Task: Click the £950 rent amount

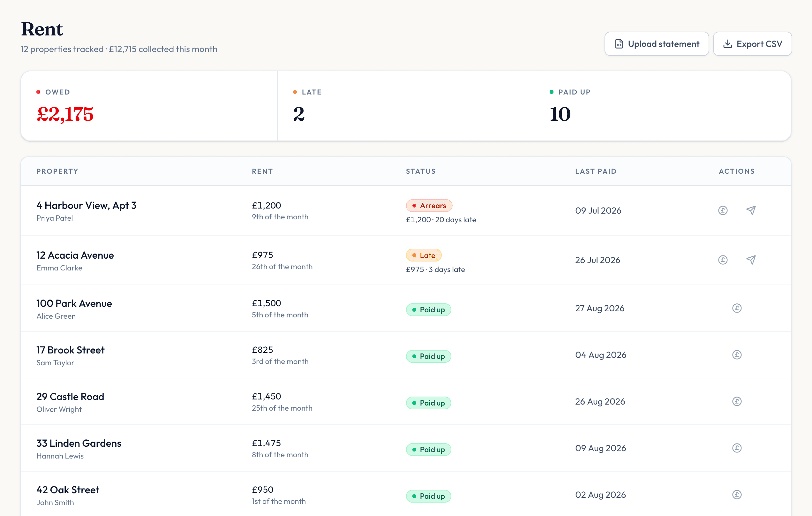Action: pos(263,490)
